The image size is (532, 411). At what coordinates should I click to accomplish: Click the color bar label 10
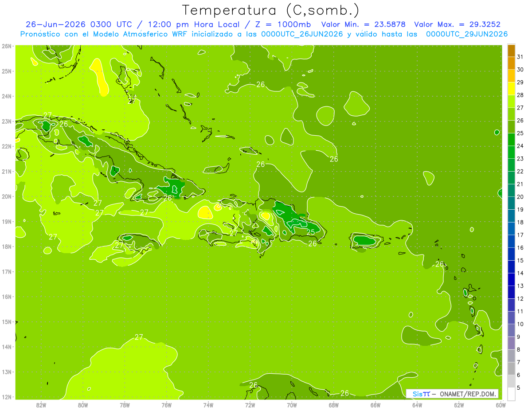pos(520,324)
